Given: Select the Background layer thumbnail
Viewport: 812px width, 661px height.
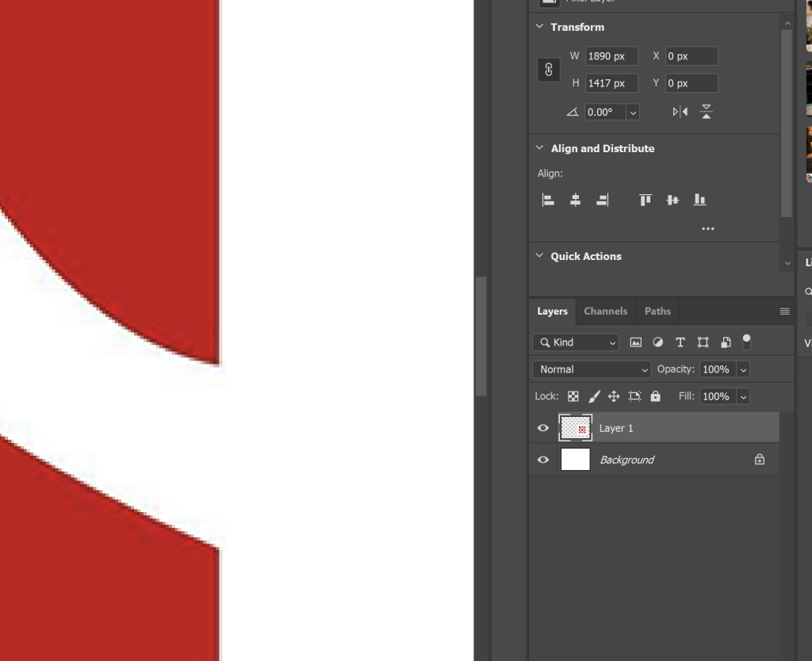Looking at the screenshot, I should [x=576, y=460].
